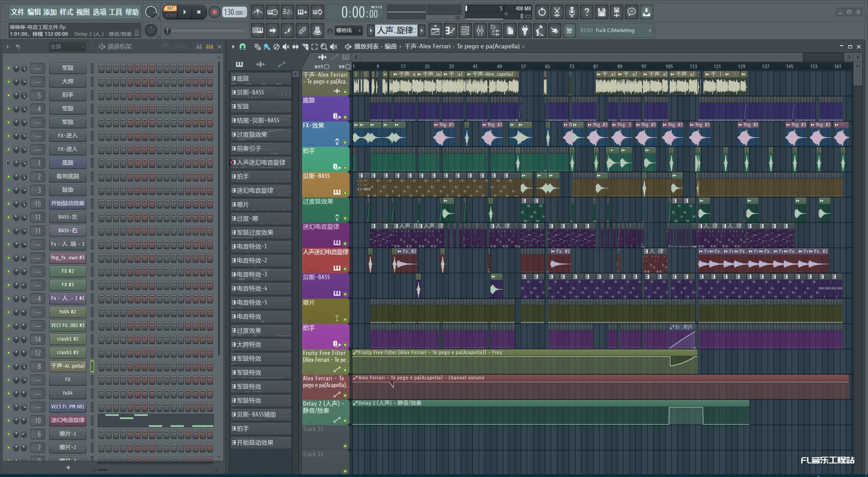Click the 开始鼓动效果 channel button
This screenshot has width=868, height=477.
click(x=68, y=204)
